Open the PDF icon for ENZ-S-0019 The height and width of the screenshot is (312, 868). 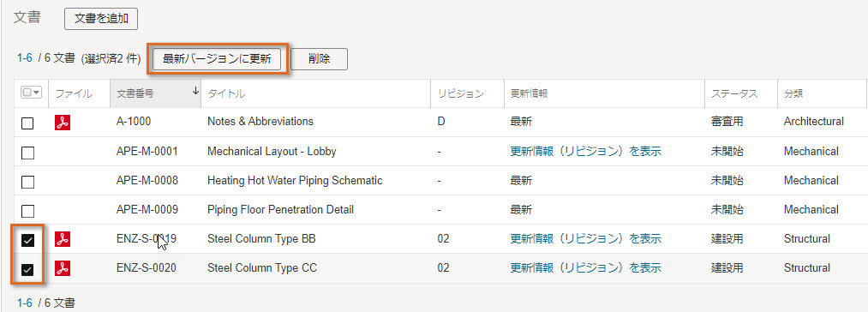63,239
